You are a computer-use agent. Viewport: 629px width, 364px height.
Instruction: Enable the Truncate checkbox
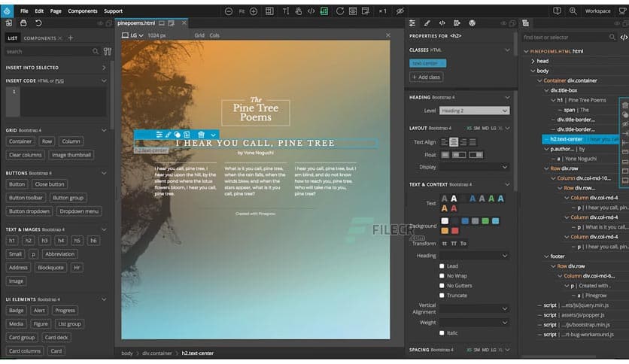(442, 296)
